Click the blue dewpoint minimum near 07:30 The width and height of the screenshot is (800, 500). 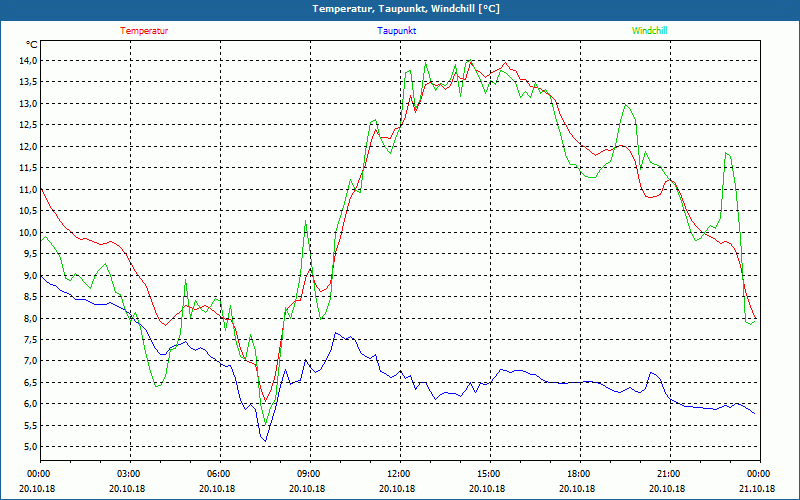[265, 441]
